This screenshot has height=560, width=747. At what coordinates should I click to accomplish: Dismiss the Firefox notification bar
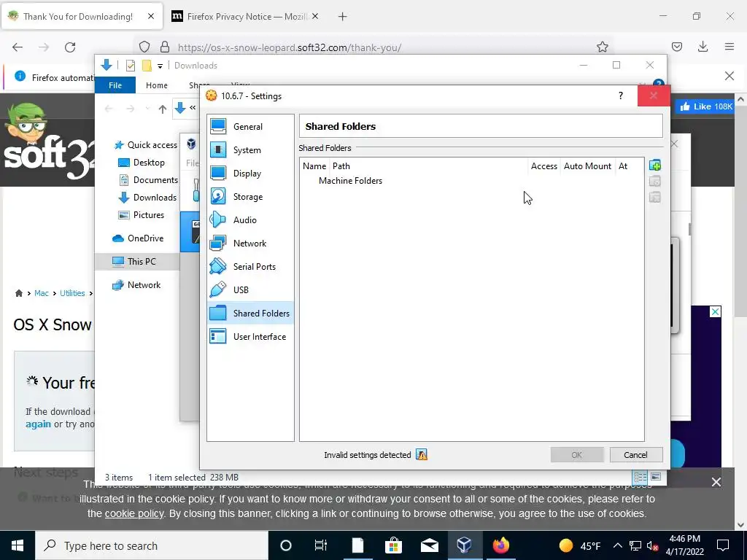pos(729,76)
